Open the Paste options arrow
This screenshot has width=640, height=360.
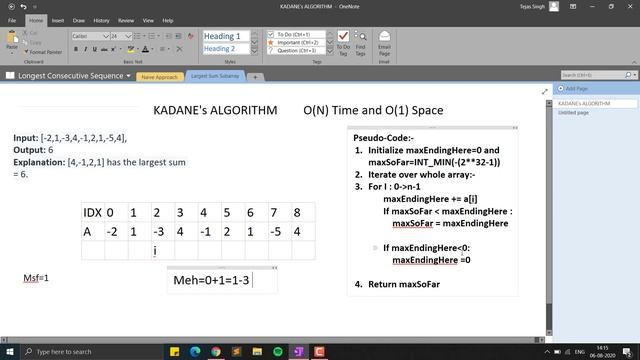click(x=12, y=53)
